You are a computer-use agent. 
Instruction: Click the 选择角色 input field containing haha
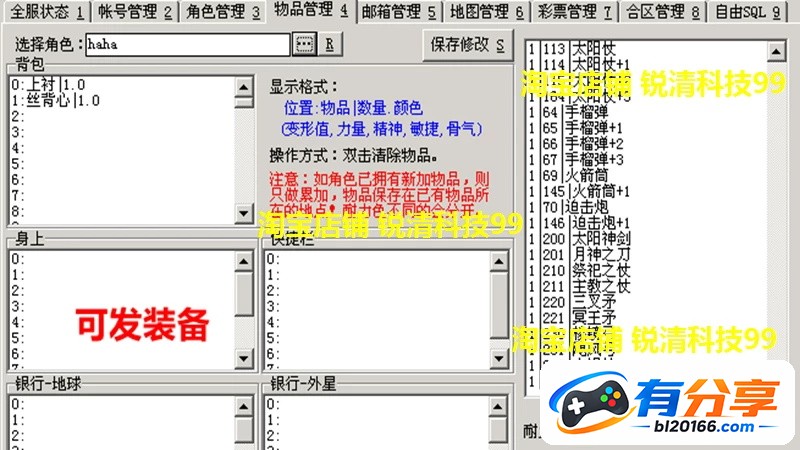(188, 44)
